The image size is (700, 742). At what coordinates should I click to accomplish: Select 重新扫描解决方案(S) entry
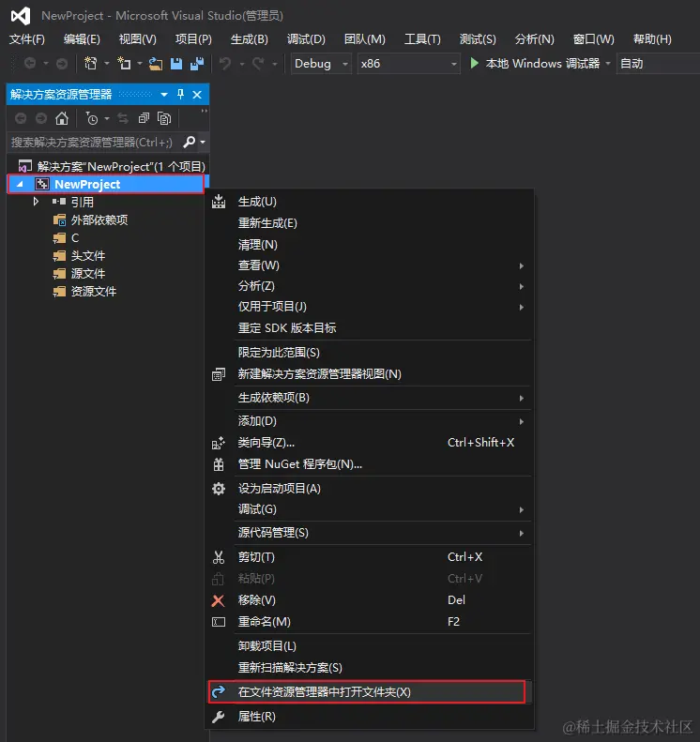pyautogui.click(x=371, y=668)
